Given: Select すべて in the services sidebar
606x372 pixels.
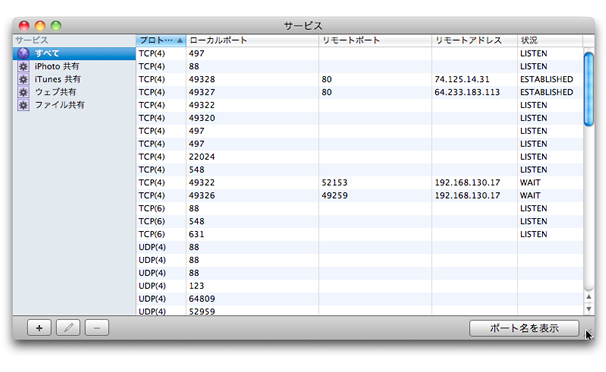Looking at the screenshot, I should [x=74, y=53].
